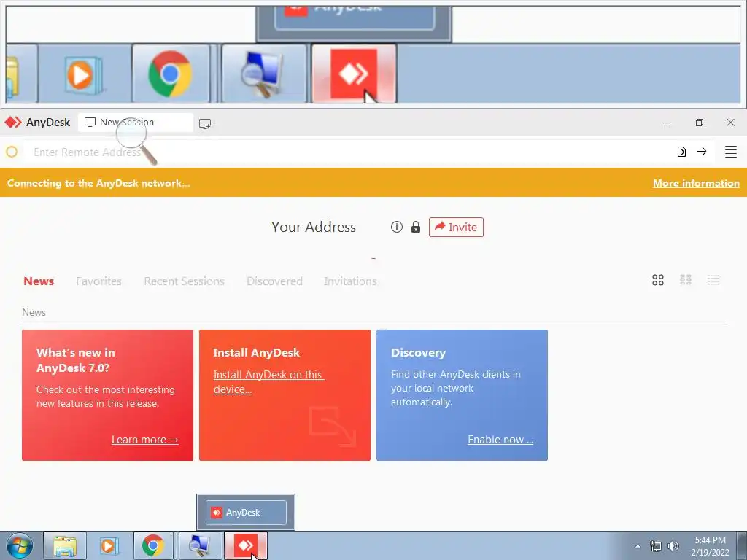Switch to the Recent Sessions tab
747x560 pixels.
click(x=184, y=281)
